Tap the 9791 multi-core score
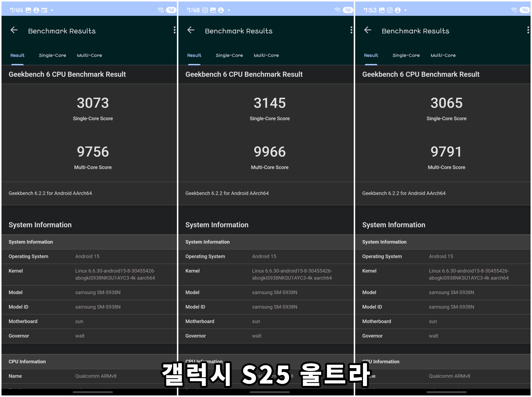Image resolution: width=532 pixels, height=397 pixels. point(446,152)
